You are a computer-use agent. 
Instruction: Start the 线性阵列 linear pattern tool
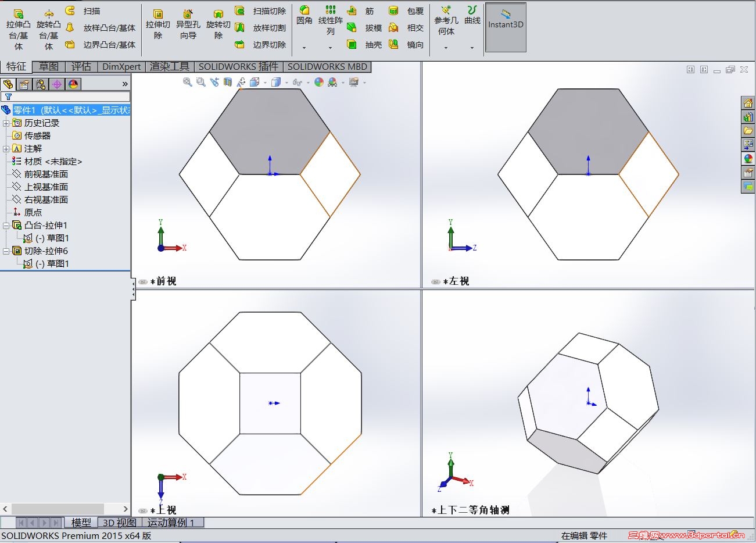pos(330,20)
